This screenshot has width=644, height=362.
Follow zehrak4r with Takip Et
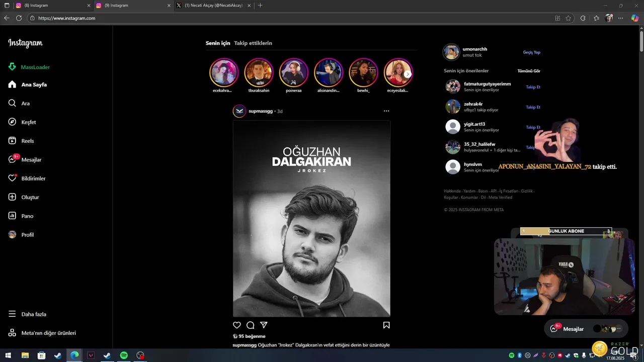click(533, 107)
